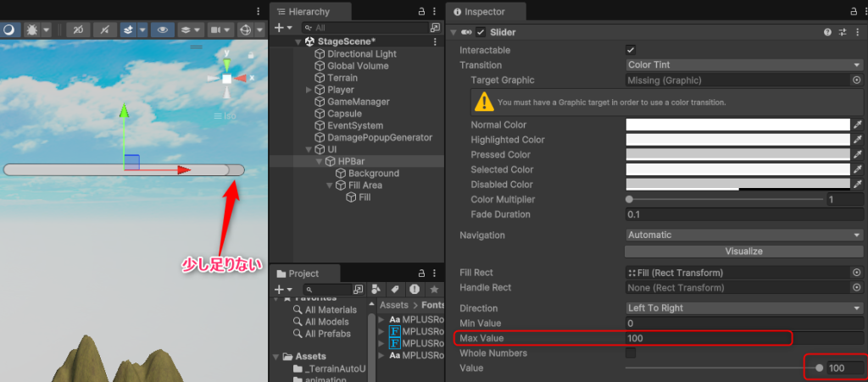
Task: Open the Transition Color Tint dropdown
Action: pyautogui.click(x=743, y=65)
